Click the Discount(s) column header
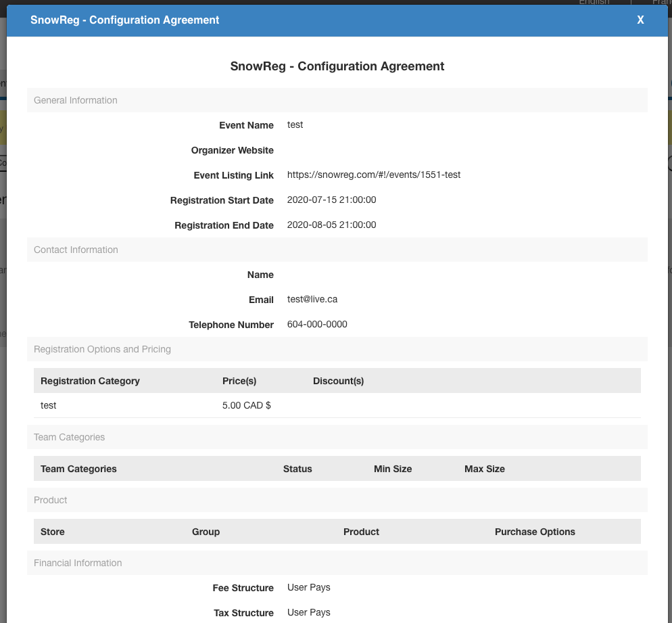This screenshot has width=672, height=623. [x=338, y=381]
